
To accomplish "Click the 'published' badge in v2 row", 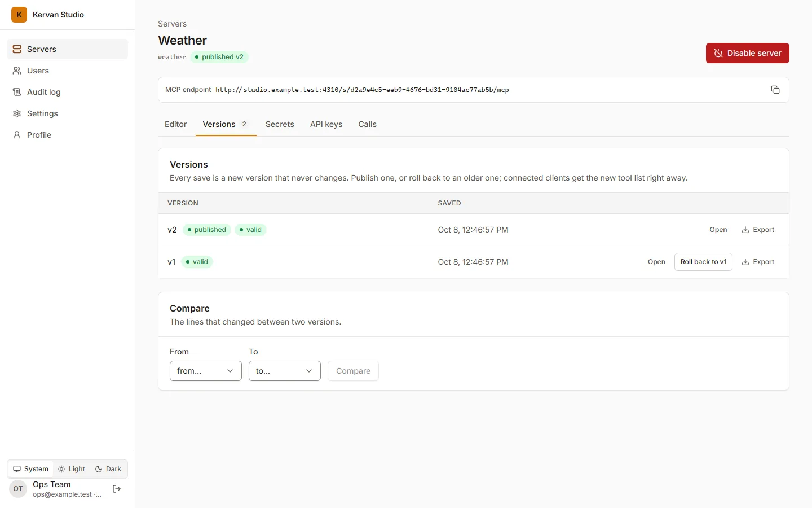I will 206,230.
